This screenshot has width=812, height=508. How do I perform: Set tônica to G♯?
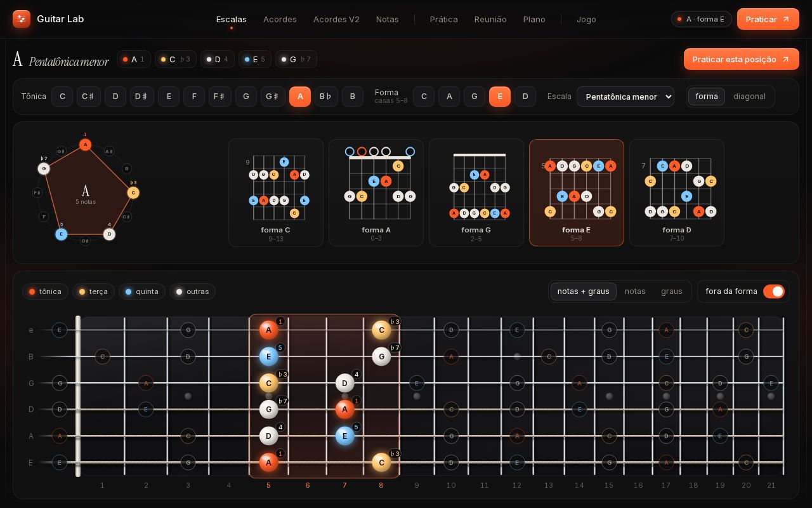click(x=273, y=97)
